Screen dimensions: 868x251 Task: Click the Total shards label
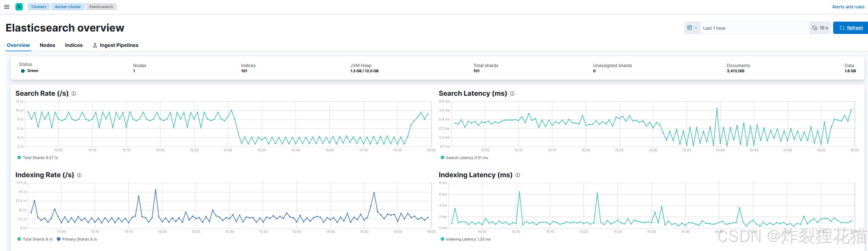[x=486, y=65]
